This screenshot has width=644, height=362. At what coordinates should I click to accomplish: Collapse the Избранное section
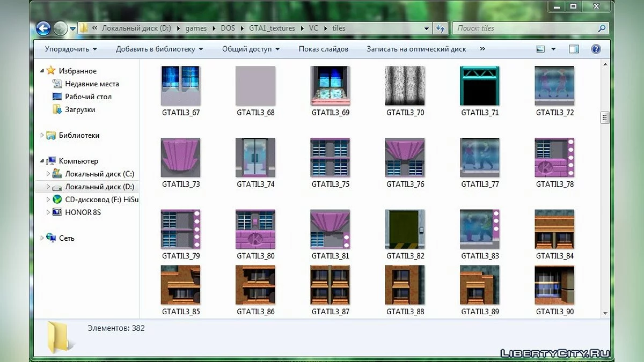click(43, 71)
